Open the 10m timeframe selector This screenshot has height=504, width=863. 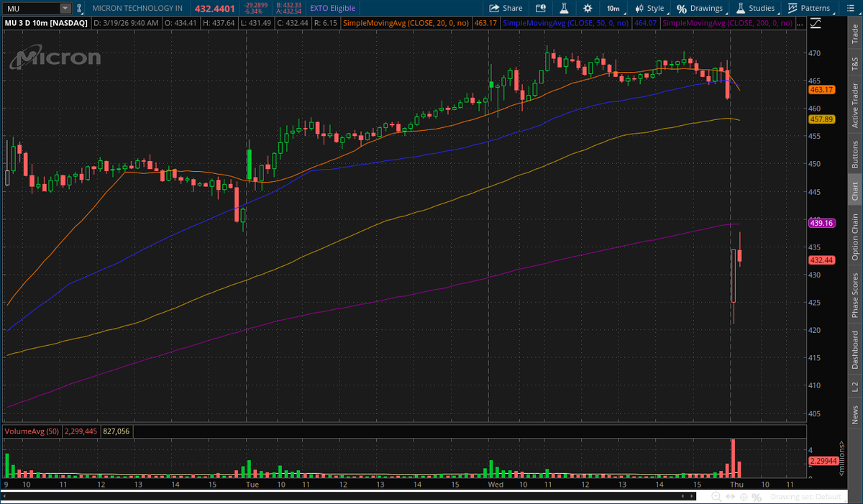point(613,8)
